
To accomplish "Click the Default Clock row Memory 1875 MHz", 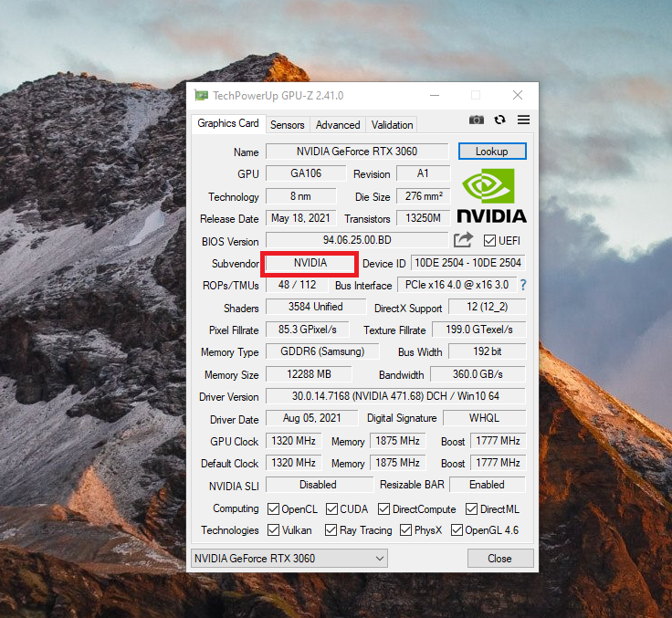I will [398, 463].
